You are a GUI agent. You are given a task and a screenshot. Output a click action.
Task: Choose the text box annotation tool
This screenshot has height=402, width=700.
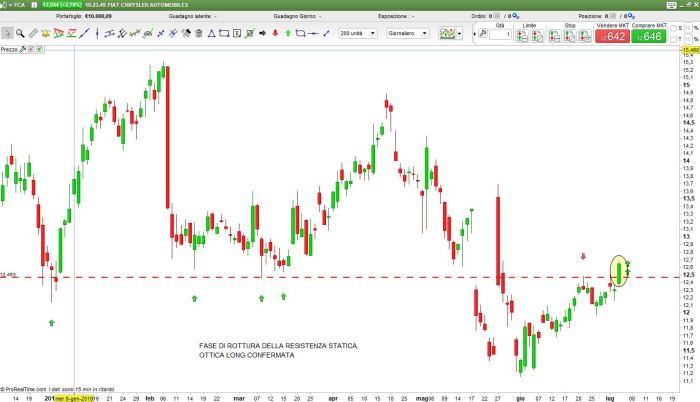click(x=237, y=33)
